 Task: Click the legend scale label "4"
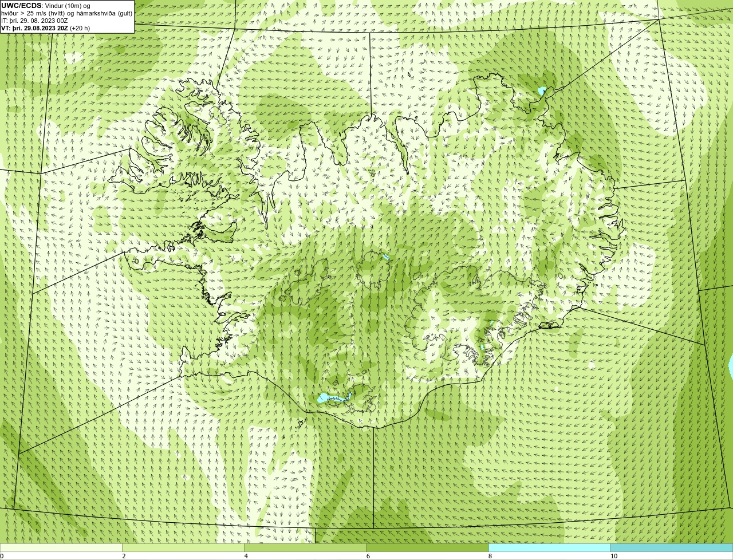246,556
